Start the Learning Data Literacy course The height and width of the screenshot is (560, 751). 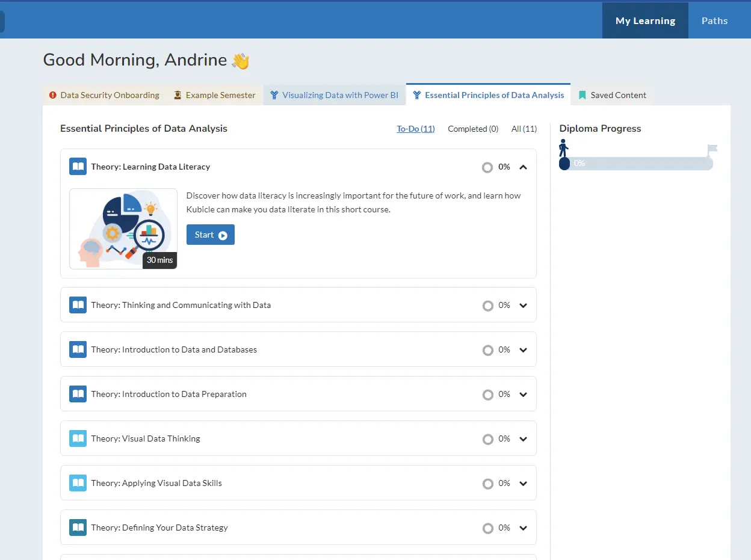click(211, 235)
